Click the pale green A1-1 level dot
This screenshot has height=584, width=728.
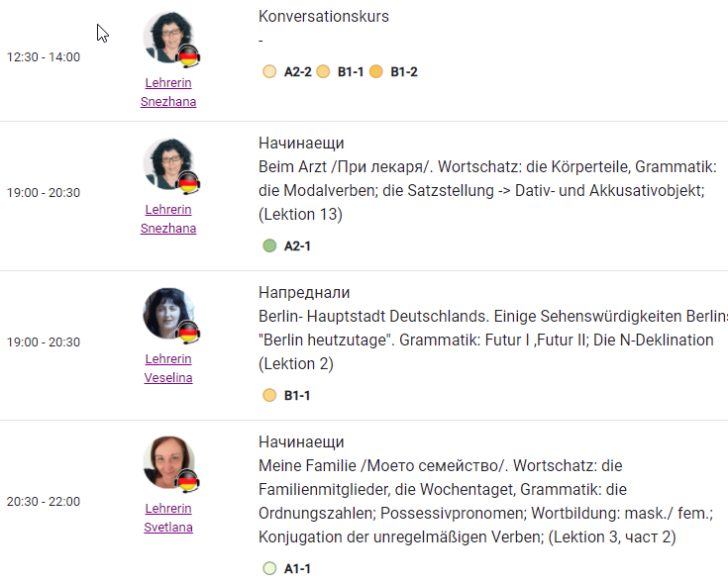click(x=269, y=568)
